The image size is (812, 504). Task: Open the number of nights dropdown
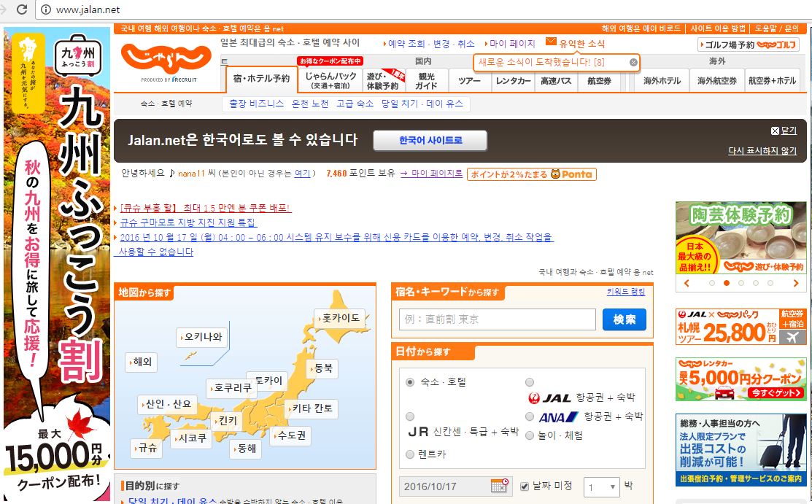[x=601, y=487]
